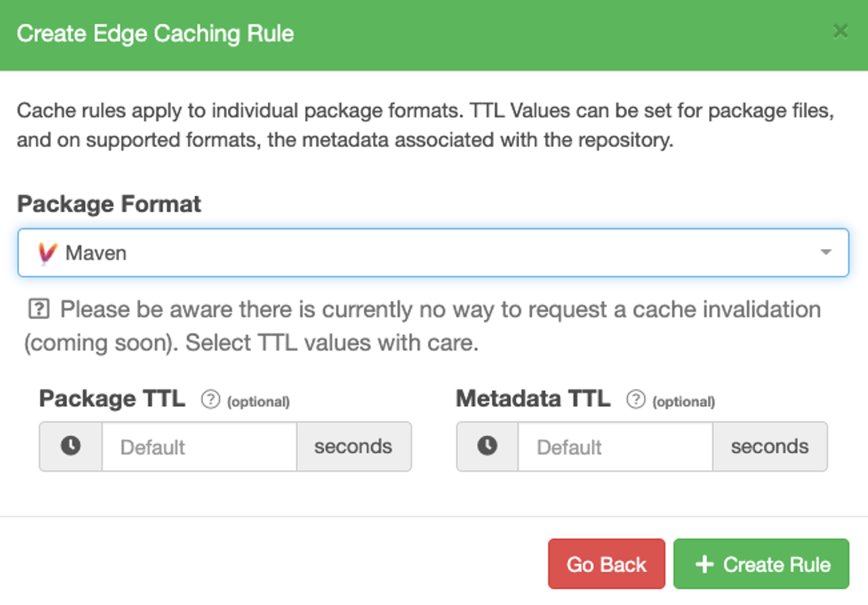Click the Package Format dropdown caret arrow
Image resolution: width=868 pixels, height=605 pixels.
click(826, 252)
